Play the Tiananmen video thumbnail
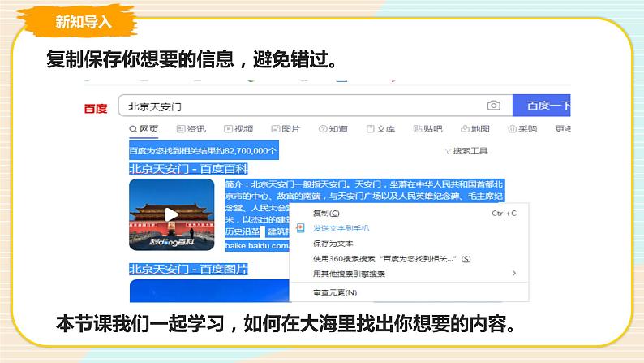The image size is (644, 363). coord(170,214)
